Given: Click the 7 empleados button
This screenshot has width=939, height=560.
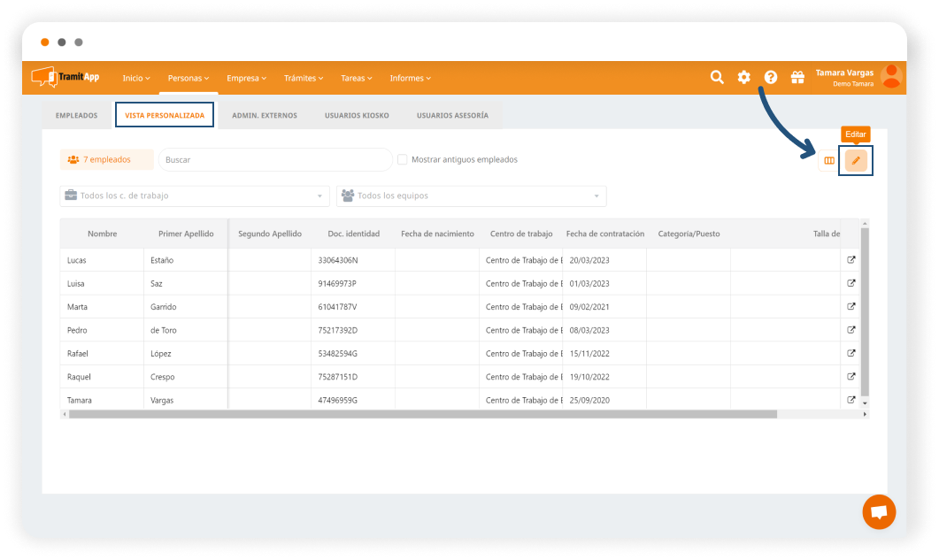Looking at the screenshot, I should pyautogui.click(x=107, y=160).
